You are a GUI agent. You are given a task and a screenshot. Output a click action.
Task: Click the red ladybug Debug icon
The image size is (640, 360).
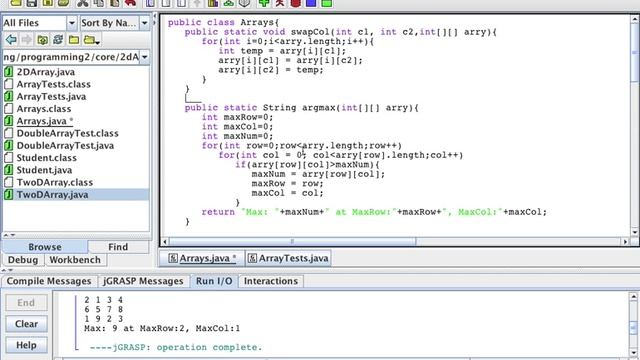pyautogui.click(x=295, y=3)
